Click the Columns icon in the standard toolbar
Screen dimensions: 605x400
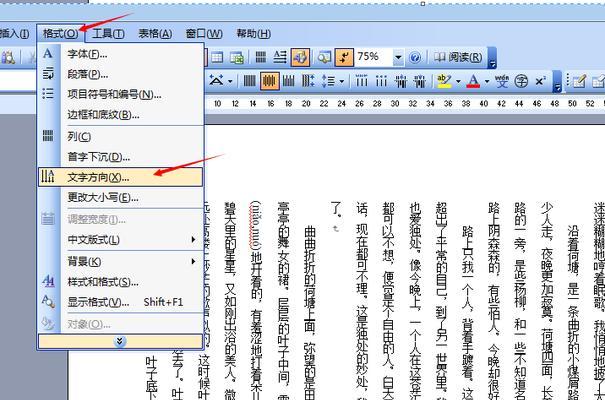[261, 57]
